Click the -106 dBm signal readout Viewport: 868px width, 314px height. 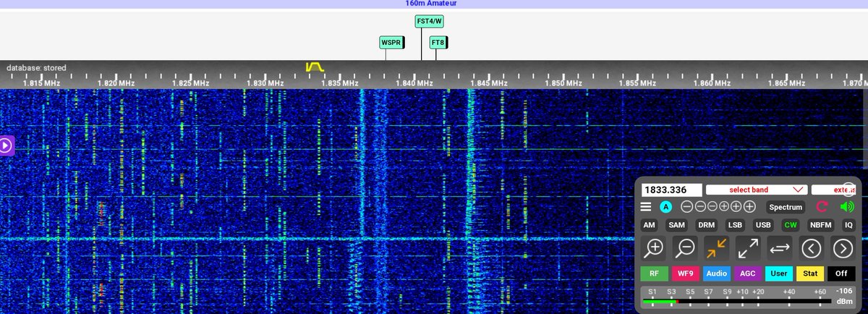(846, 296)
